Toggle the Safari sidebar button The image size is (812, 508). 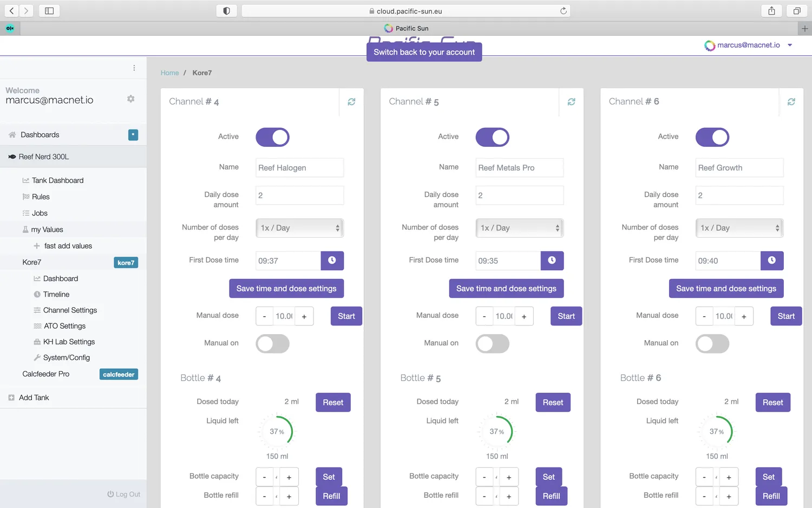pyautogui.click(x=49, y=11)
